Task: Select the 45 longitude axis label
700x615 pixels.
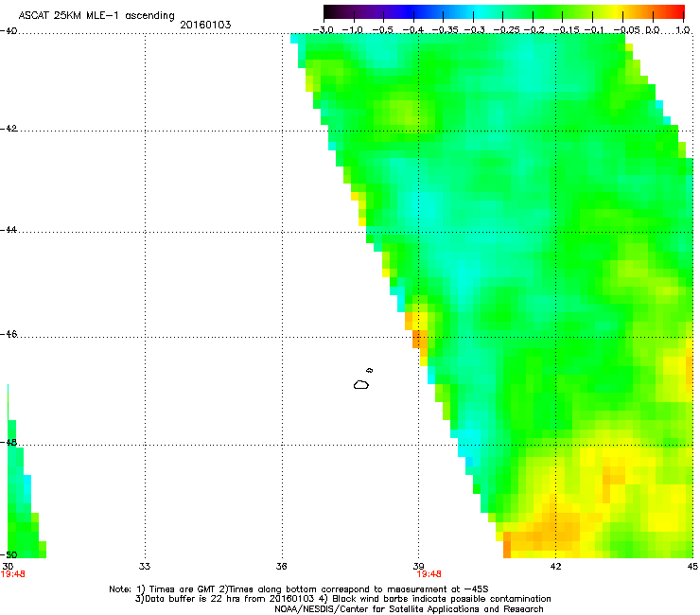Action: click(x=692, y=567)
